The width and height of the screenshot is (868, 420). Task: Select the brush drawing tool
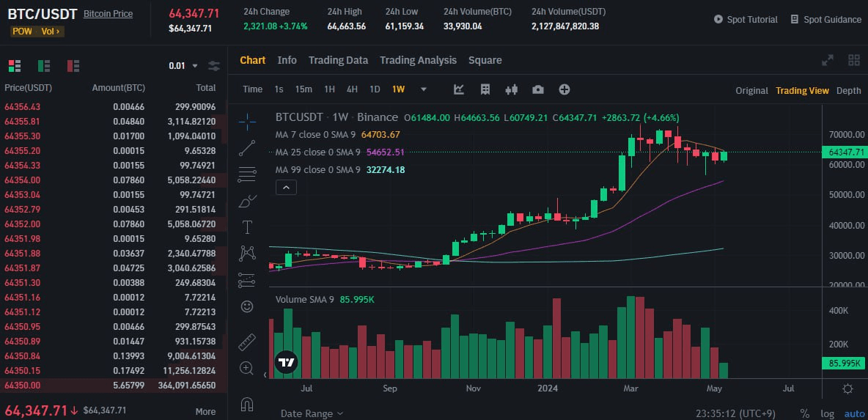(x=247, y=201)
